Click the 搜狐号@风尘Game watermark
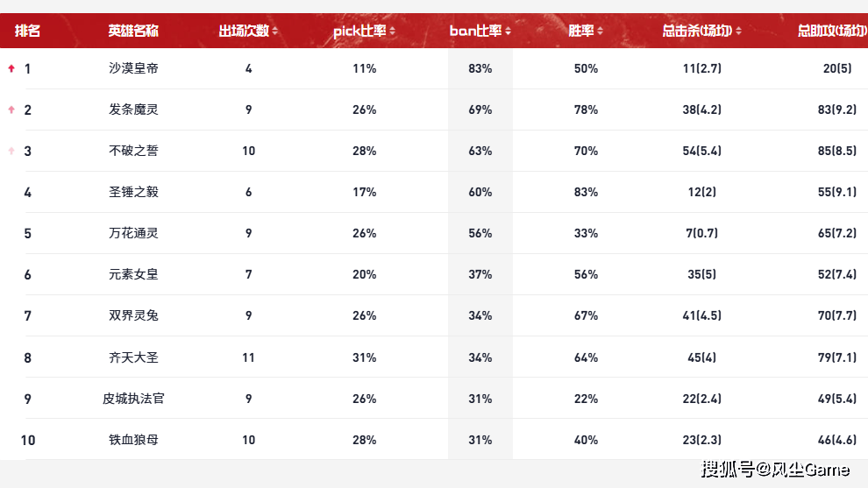868x488 pixels. [775, 470]
